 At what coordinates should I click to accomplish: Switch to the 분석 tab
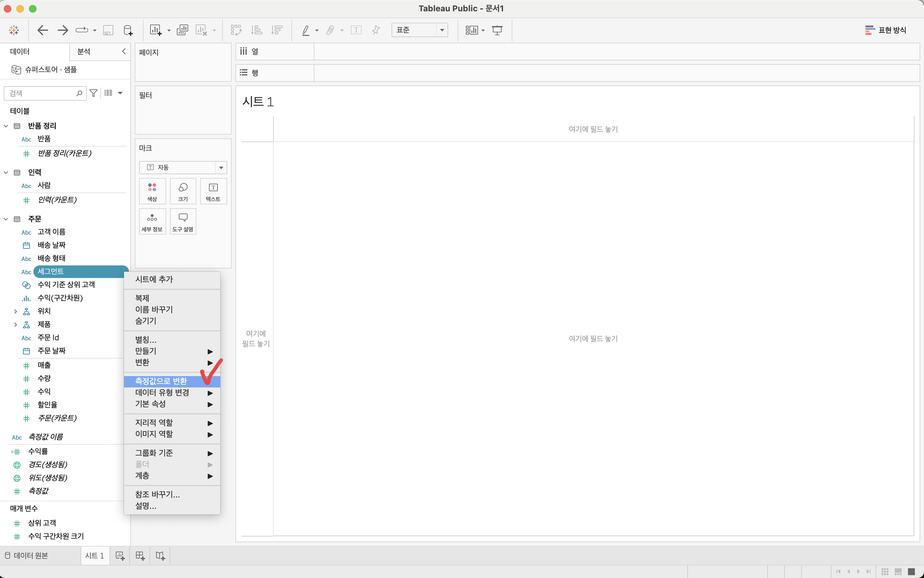point(84,52)
